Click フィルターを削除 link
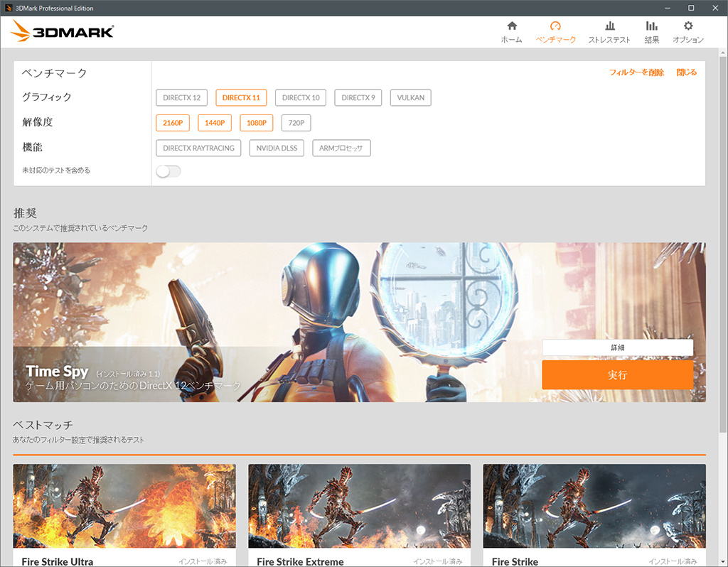728x567 pixels. 636,72
